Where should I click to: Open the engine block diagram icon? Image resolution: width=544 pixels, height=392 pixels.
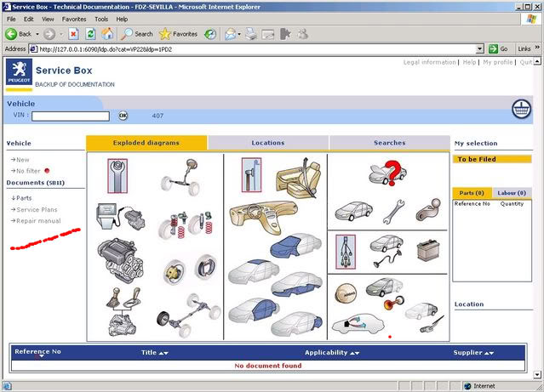click(119, 261)
